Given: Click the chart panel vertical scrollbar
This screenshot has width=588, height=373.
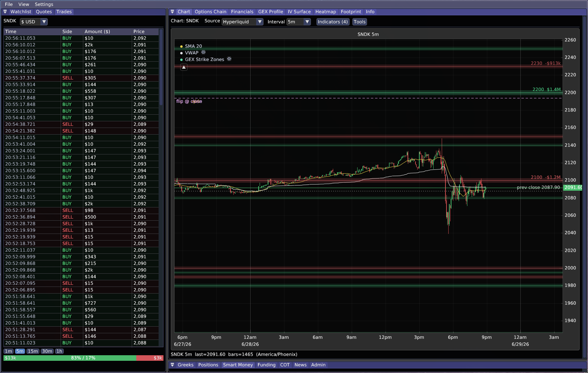Looking at the screenshot, I should coord(585,187).
